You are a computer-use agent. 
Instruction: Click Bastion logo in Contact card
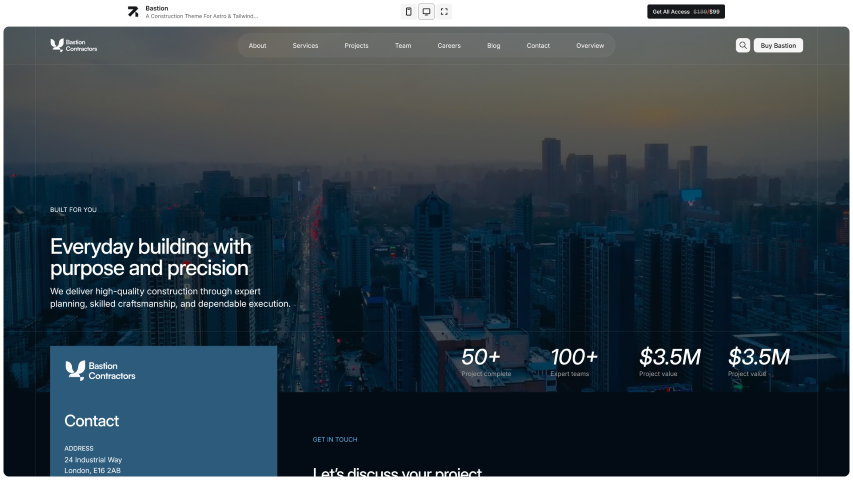(x=100, y=371)
